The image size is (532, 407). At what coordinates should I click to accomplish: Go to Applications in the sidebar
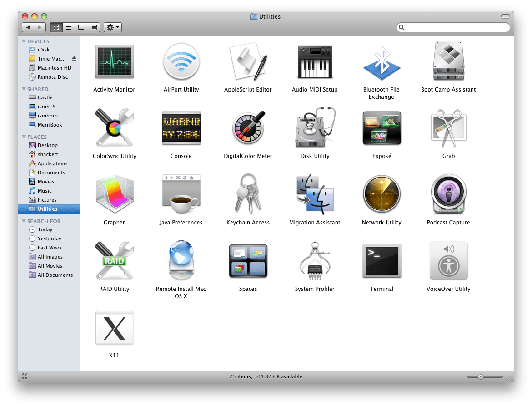coord(49,164)
